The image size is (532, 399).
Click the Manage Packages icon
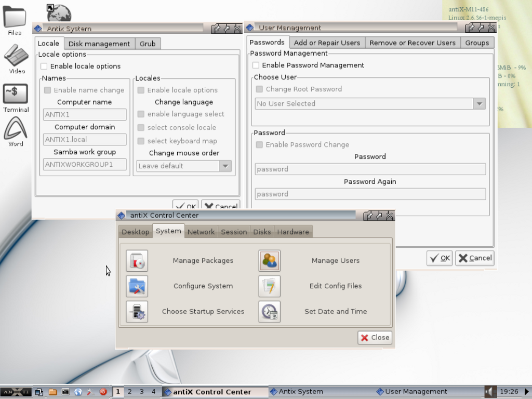[137, 261]
